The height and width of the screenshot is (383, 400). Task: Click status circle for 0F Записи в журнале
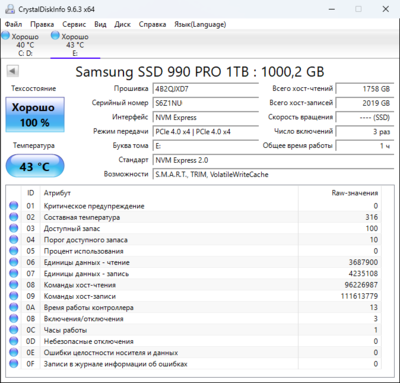pos(14,364)
